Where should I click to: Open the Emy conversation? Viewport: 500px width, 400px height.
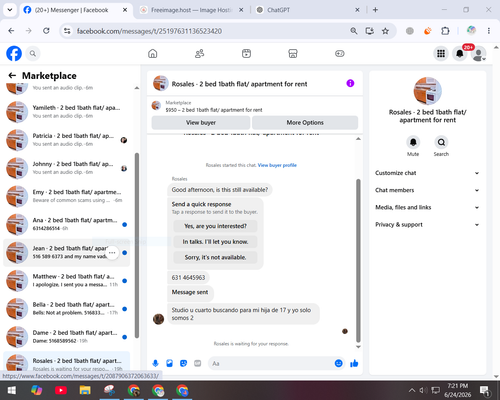pyautogui.click(x=67, y=196)
